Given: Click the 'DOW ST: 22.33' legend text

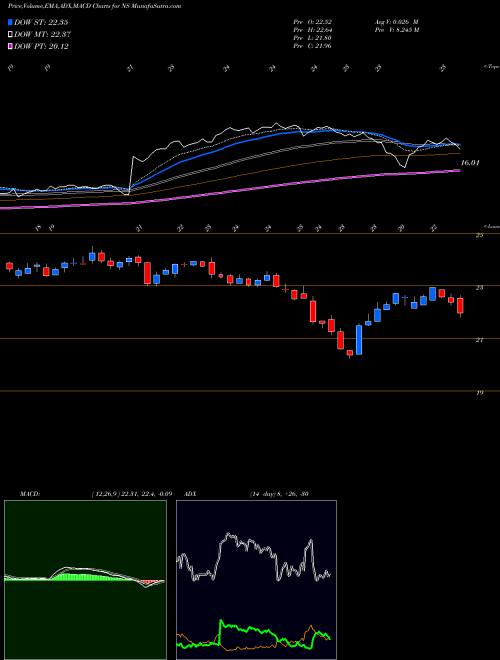Looking at the screenshot, I should pos(41,22).
